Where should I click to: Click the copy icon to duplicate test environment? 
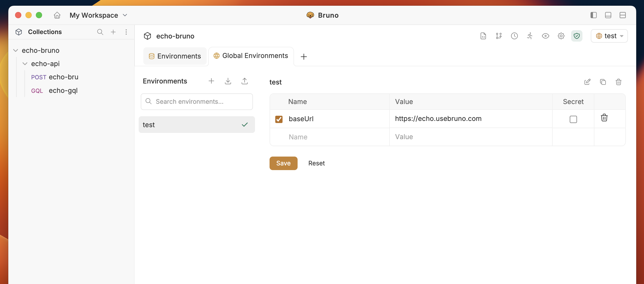603,82
